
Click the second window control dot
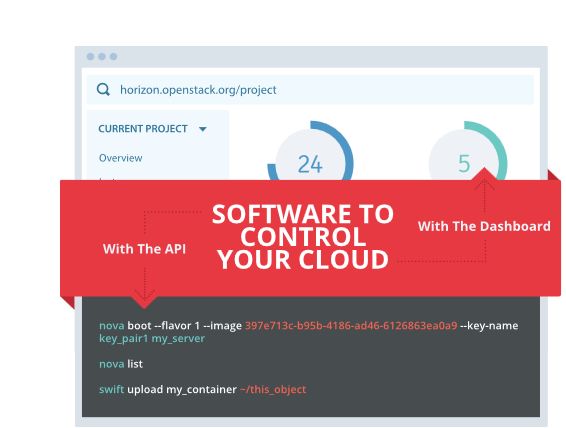pyautogui.click(x=102, y=56)
